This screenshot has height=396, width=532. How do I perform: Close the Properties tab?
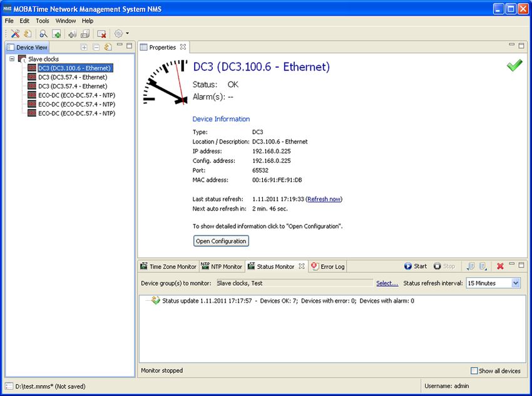(x=183, y=47)
